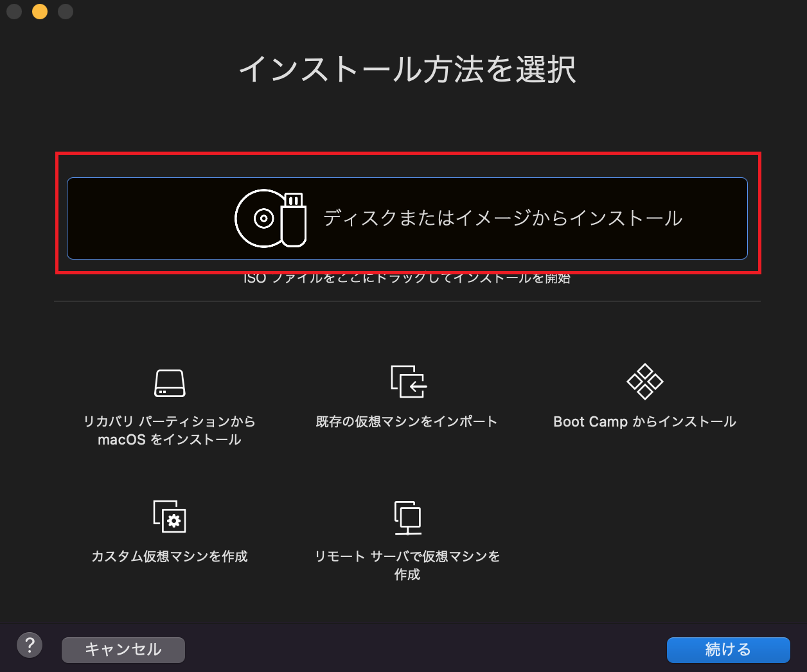Open help via the question mark icon
This screenshot has height=672, width=807.
click(30, 644)
